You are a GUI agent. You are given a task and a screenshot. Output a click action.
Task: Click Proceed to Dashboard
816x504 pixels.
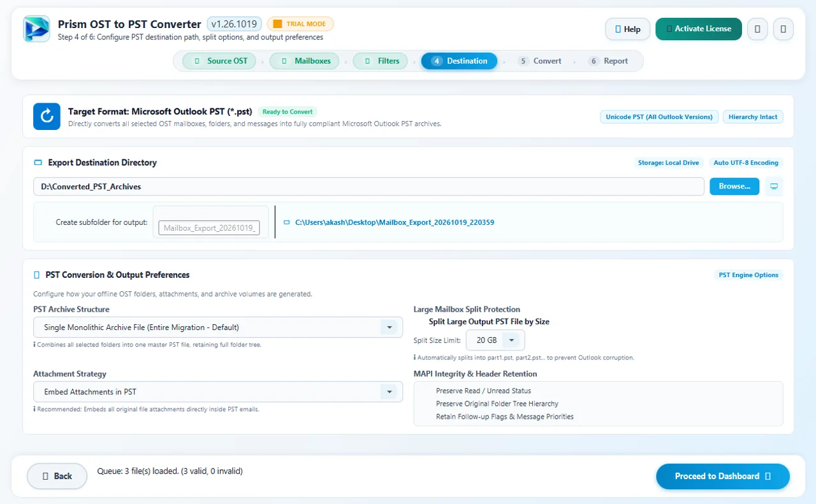coord(723,476)
